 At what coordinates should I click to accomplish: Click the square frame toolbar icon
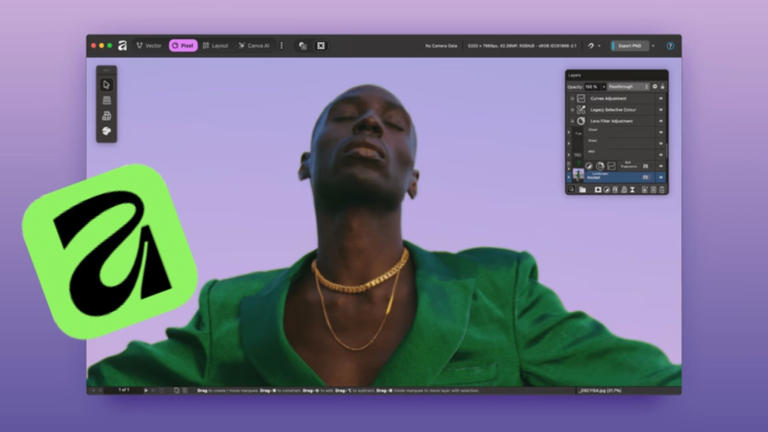click(321, 45)
